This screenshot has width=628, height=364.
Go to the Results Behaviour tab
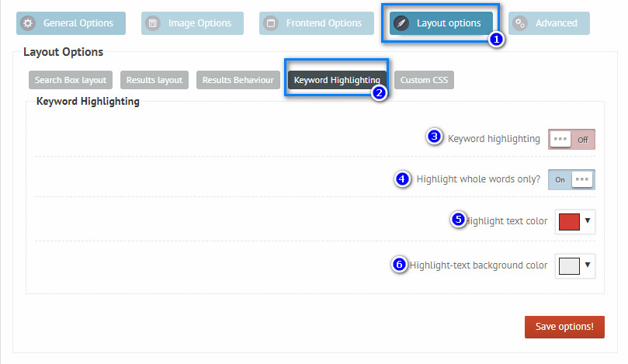[238, 80]
